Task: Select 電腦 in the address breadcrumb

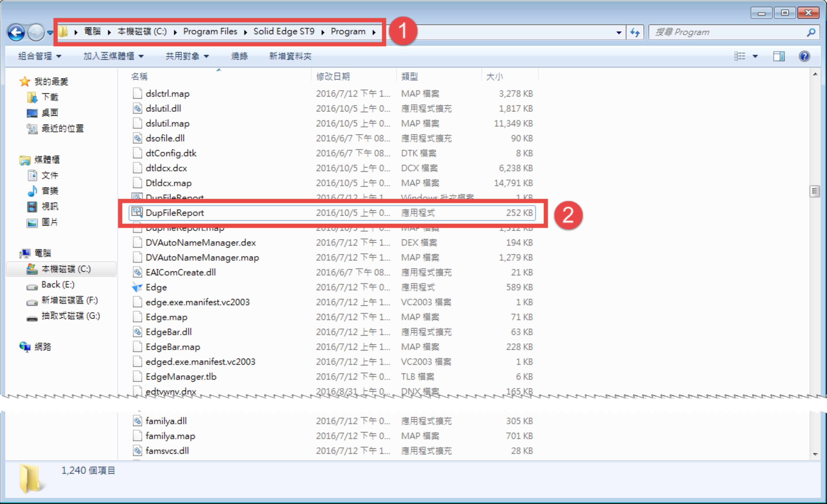Action: 92,32
